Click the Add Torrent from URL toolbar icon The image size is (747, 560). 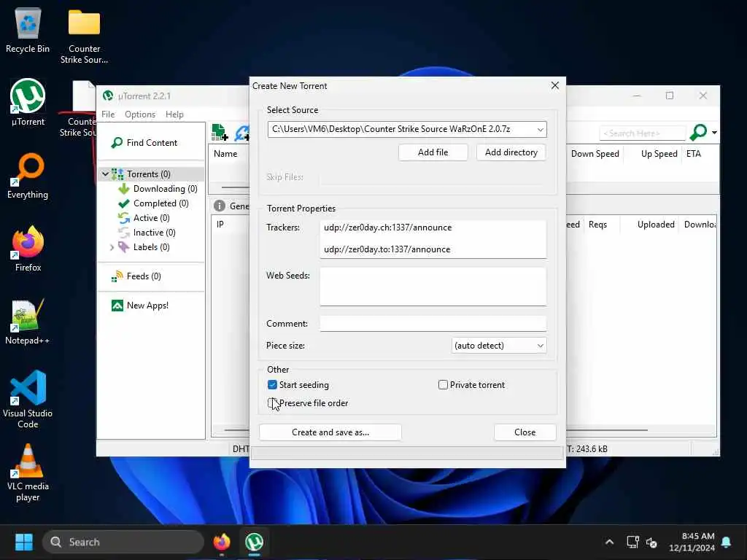point(242,133)
